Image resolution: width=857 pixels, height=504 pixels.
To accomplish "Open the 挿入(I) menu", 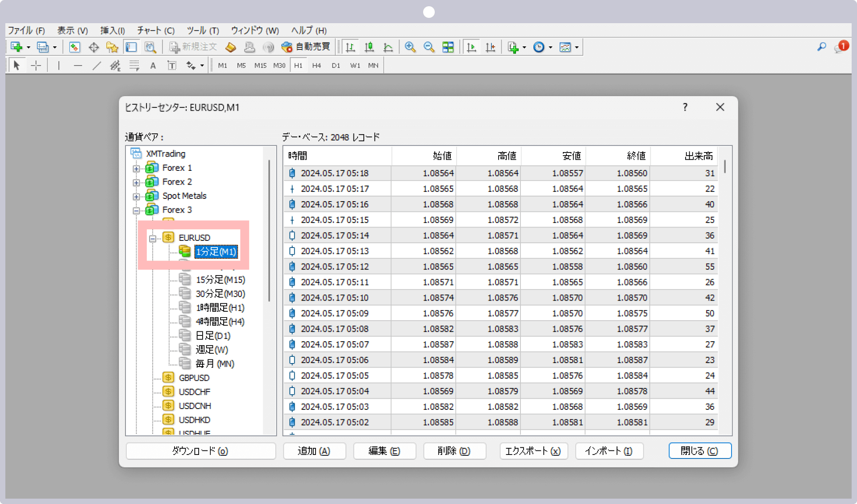I will (112, 30).
